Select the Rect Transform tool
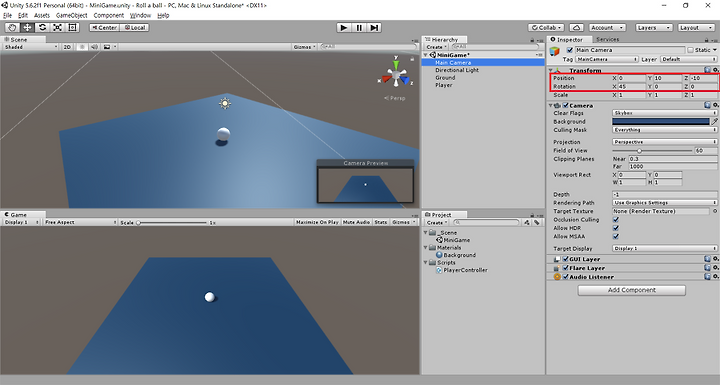Image resolution: width=720 pixels, height=385 pixels. click(73, 28)
